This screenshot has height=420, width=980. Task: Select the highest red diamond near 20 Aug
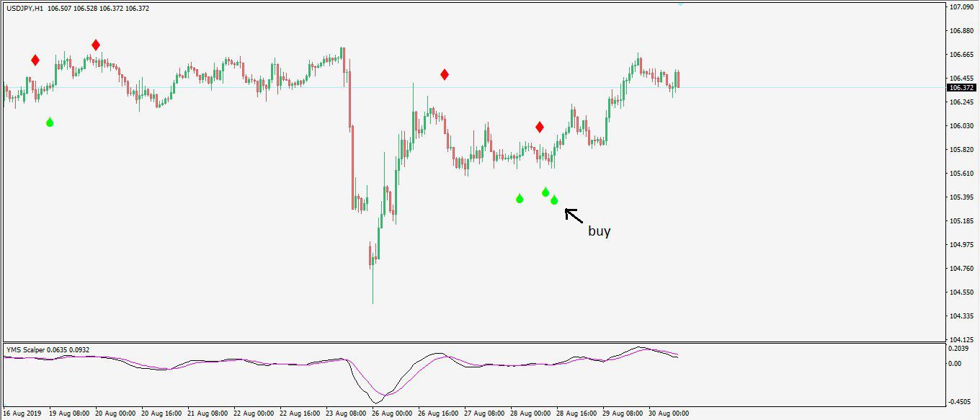[96, 45]
